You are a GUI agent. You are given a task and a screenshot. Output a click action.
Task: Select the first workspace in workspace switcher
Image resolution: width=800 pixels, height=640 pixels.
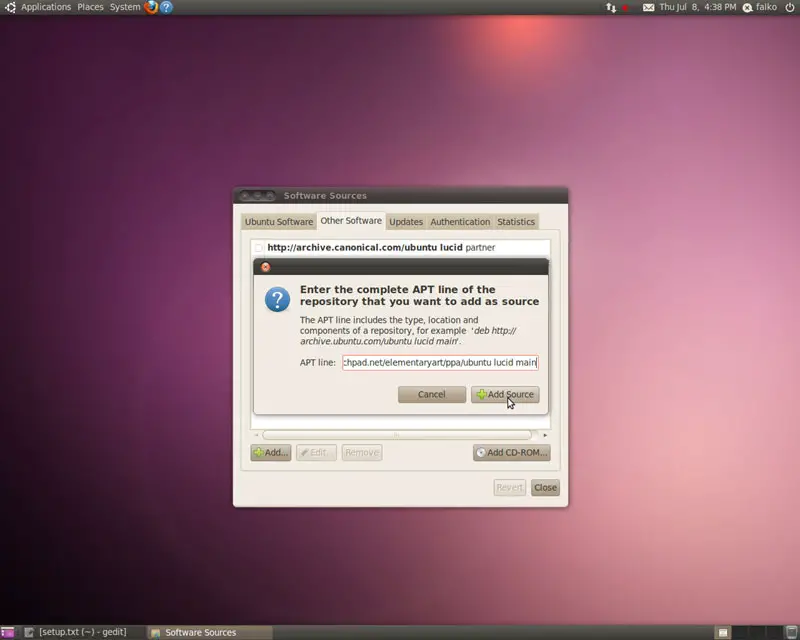723,632
